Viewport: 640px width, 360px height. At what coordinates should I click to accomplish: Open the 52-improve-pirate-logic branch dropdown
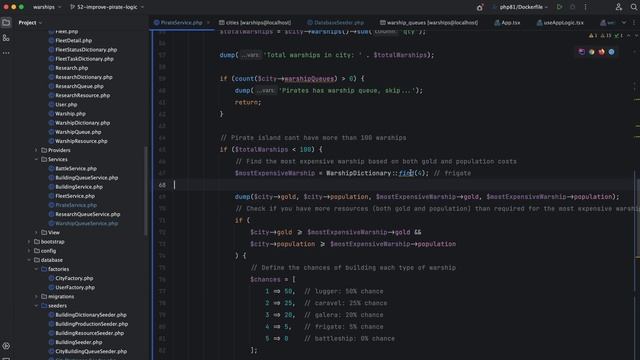coord(107,7)
